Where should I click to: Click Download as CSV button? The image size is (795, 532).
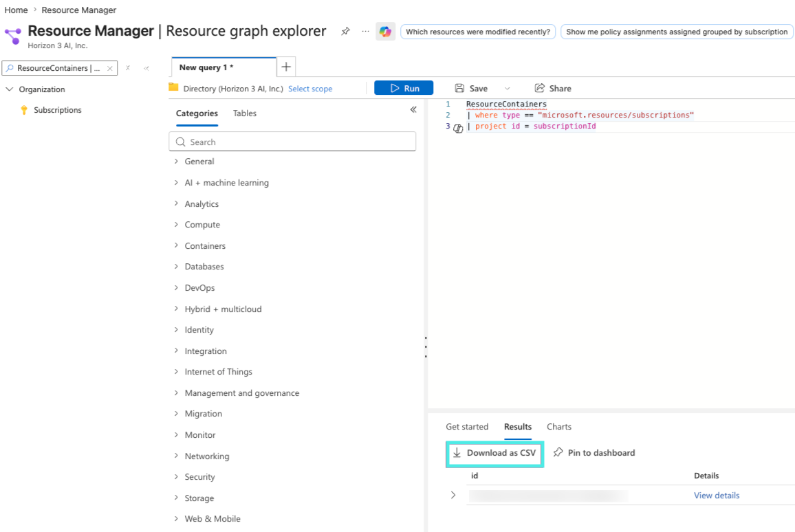point(495,454)
